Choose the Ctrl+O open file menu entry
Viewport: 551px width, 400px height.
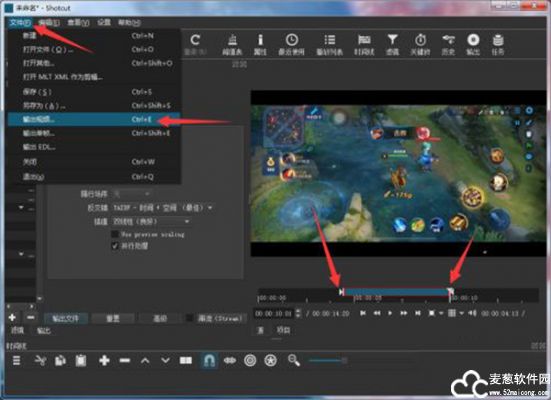coord(94,50)
